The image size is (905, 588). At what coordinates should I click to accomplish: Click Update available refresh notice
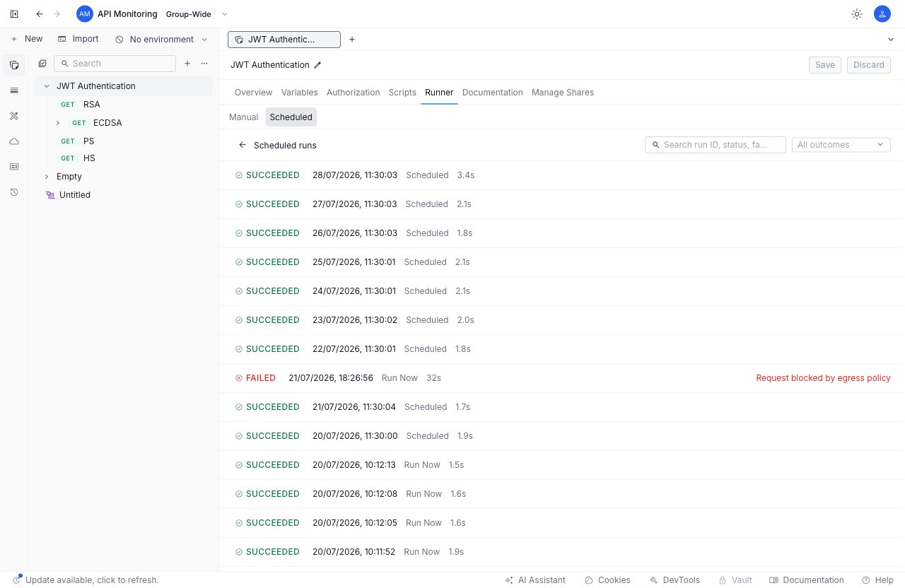86,580
